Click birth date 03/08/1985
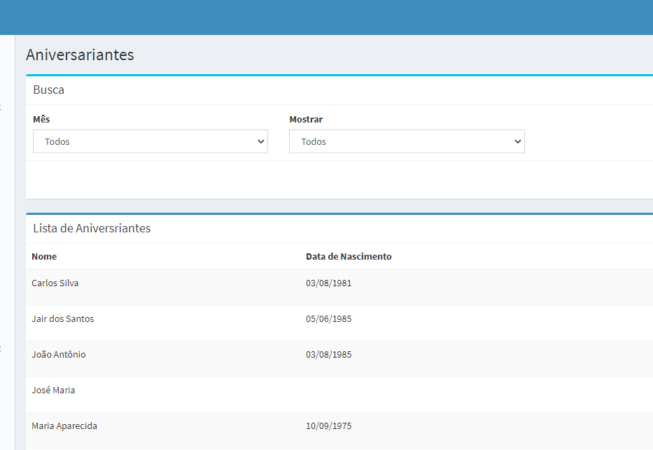The height and width of the screenshot is (450, 653). pyautogui.click(x=328, y=355)
